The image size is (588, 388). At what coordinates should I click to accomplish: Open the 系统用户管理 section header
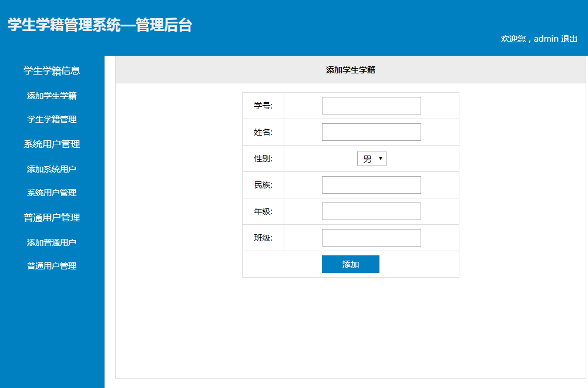(52, 144)
